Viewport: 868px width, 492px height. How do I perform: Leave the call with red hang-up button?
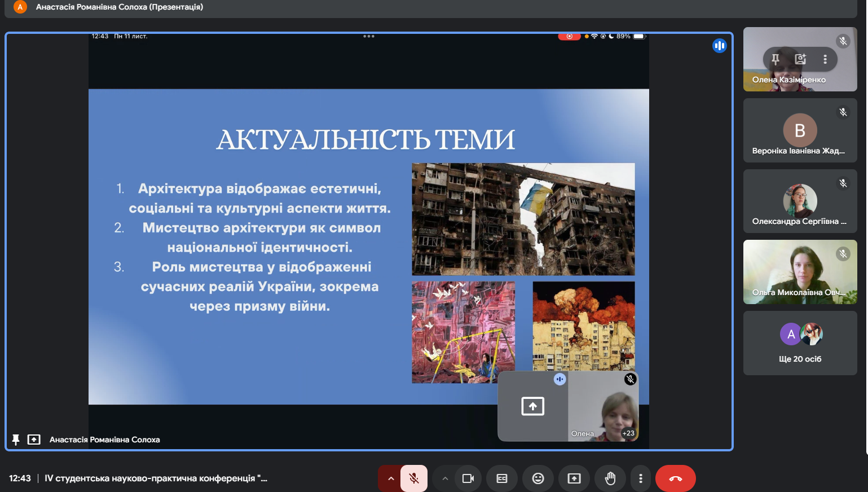(x=675, y=478)
